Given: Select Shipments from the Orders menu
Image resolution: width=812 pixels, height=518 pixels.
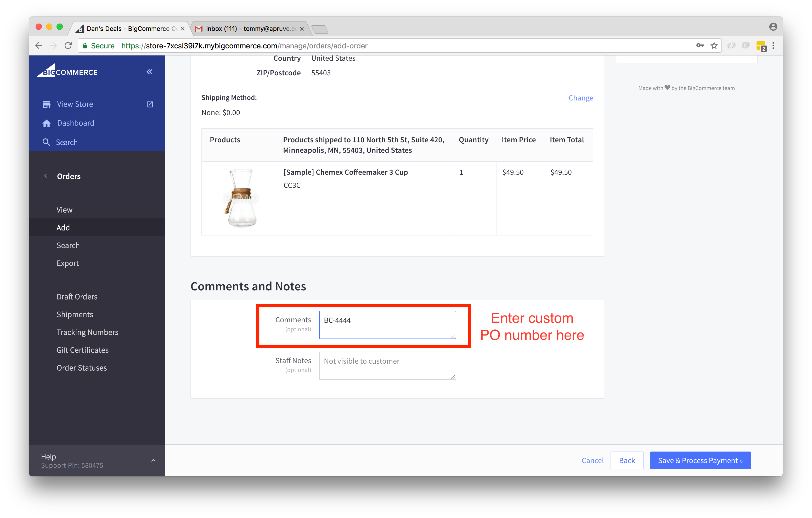Looking at the screenshot, I should 75,315.
